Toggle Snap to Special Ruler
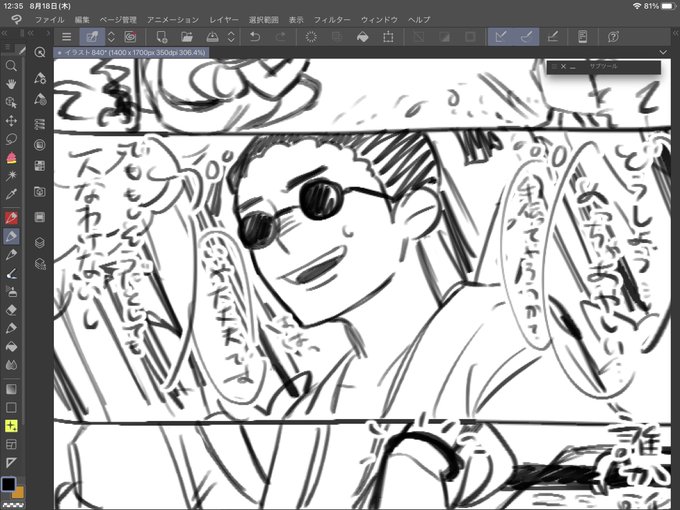 pos(526,37)
